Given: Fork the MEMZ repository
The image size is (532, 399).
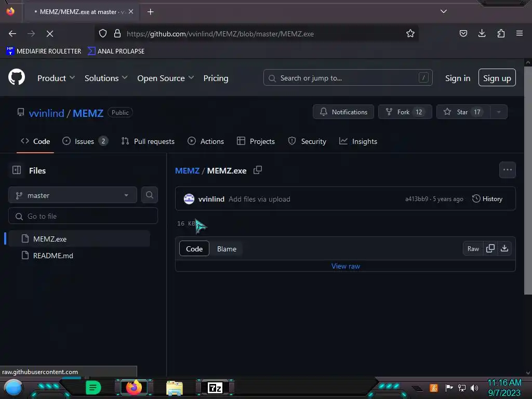Looking at the screenshot, I should 405,112.
